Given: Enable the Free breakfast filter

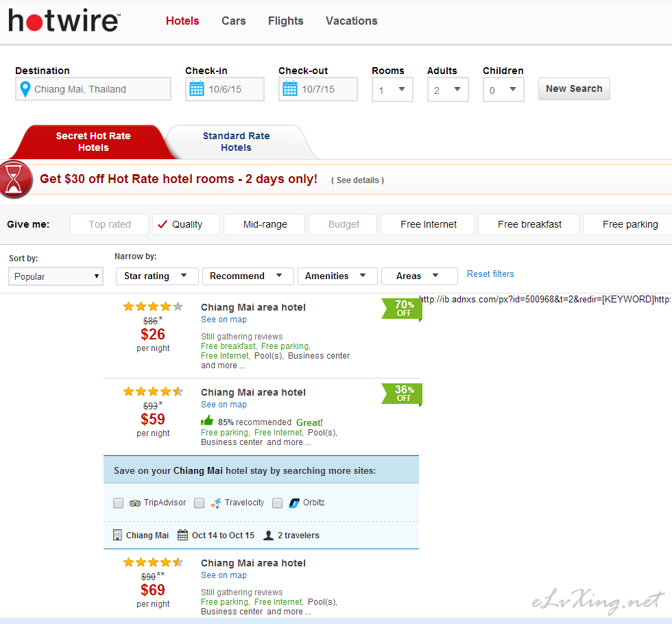Looking at the screenshot, I should [529, 225].
